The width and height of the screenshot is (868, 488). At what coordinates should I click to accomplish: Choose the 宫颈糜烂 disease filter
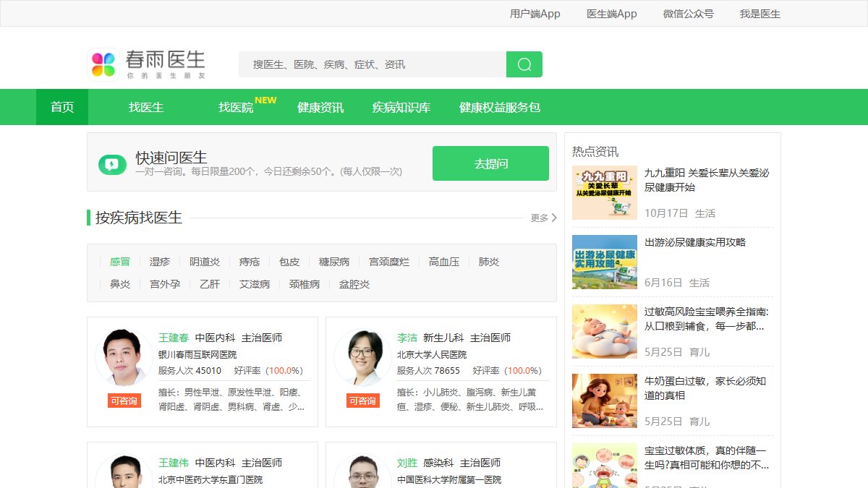point(389,262)
